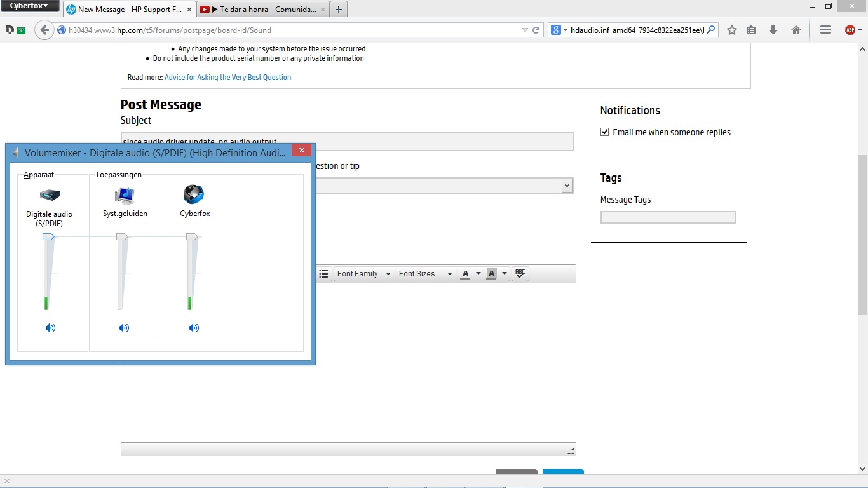Toggle the spell check button
The height and width of the screenshot is (488, 868).
pos(520,274)
